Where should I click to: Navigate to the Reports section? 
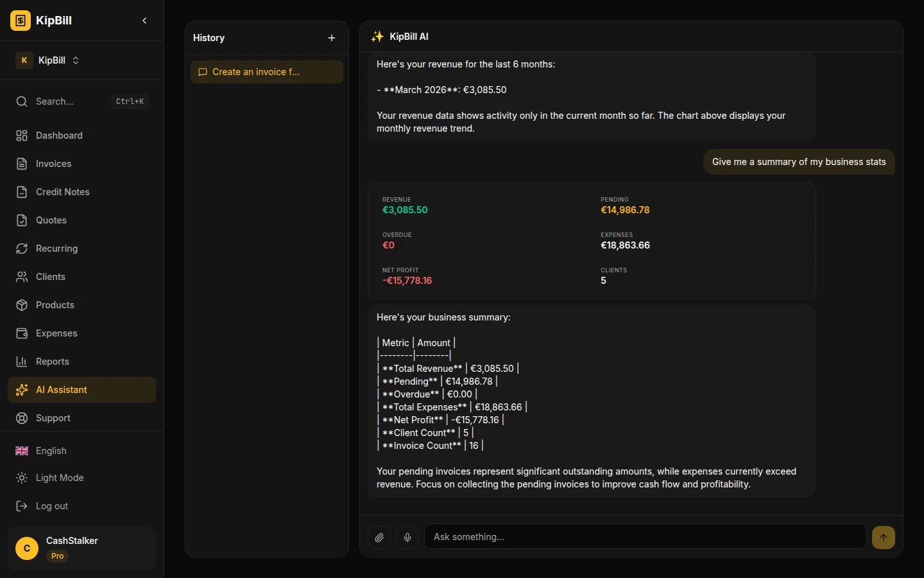[x=52, y=362]
